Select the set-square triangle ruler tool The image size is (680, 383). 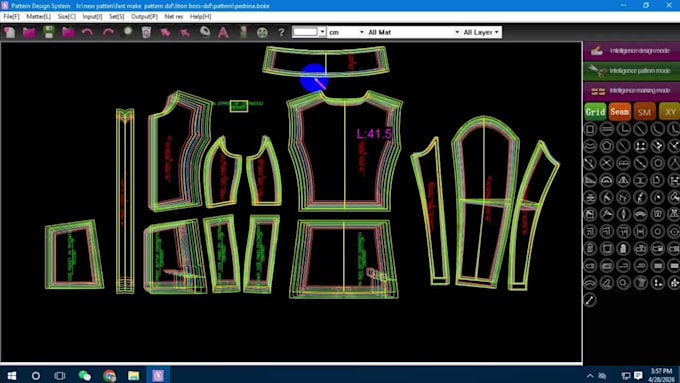tap(590, 180)
